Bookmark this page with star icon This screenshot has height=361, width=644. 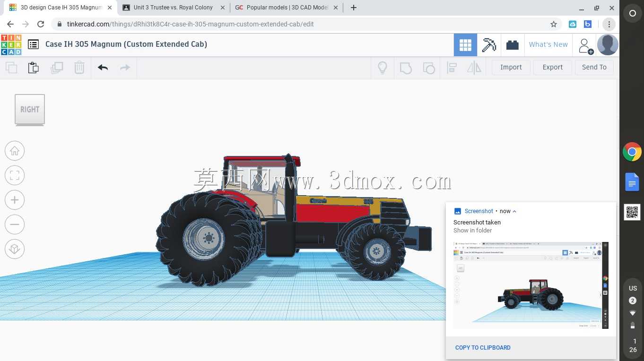click(553, 24)
